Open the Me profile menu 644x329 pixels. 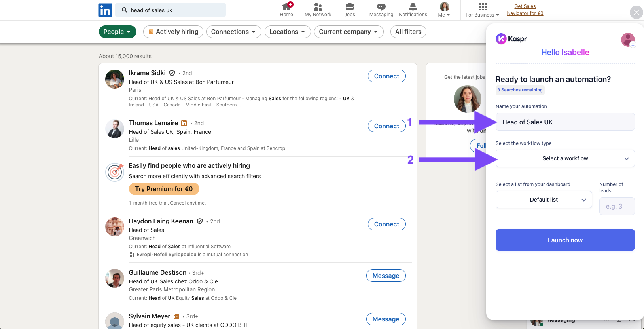pyautogui.click(x=444, y=10)
